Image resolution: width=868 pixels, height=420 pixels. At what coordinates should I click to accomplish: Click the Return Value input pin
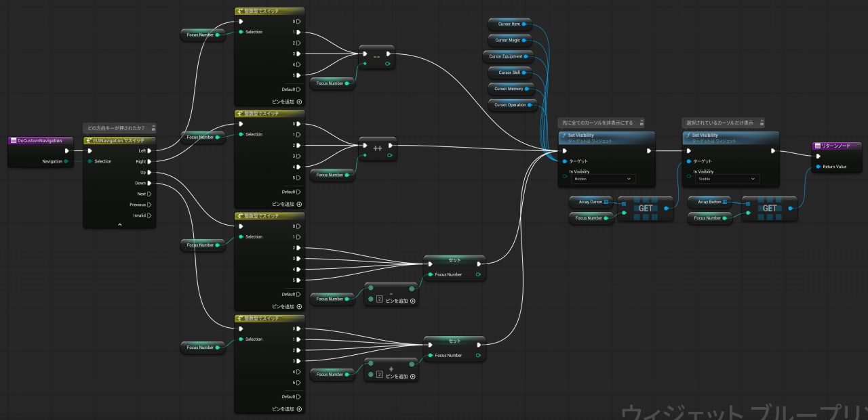pos(818,167)
